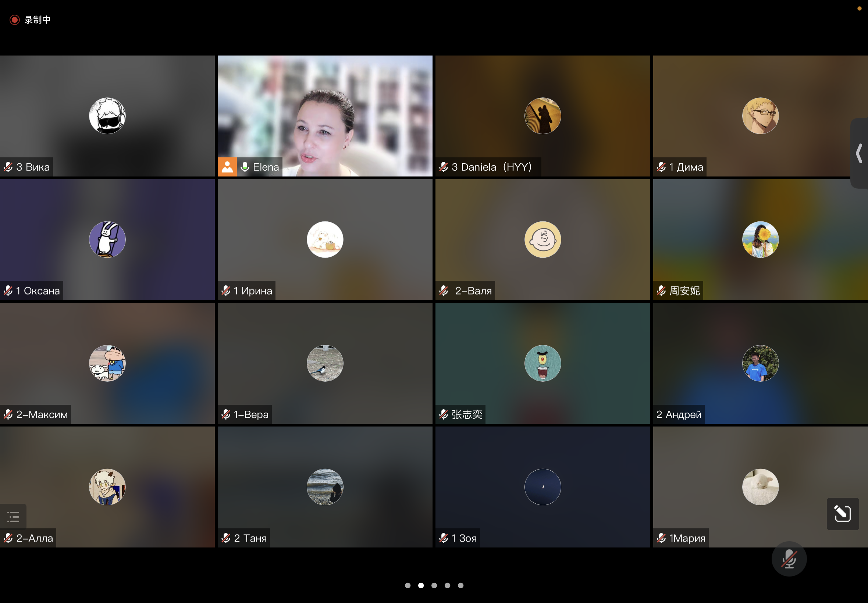Click Elena's active green microphone icon
The height and width of the screenshot is (603, 868).
(x=245, y=167)
